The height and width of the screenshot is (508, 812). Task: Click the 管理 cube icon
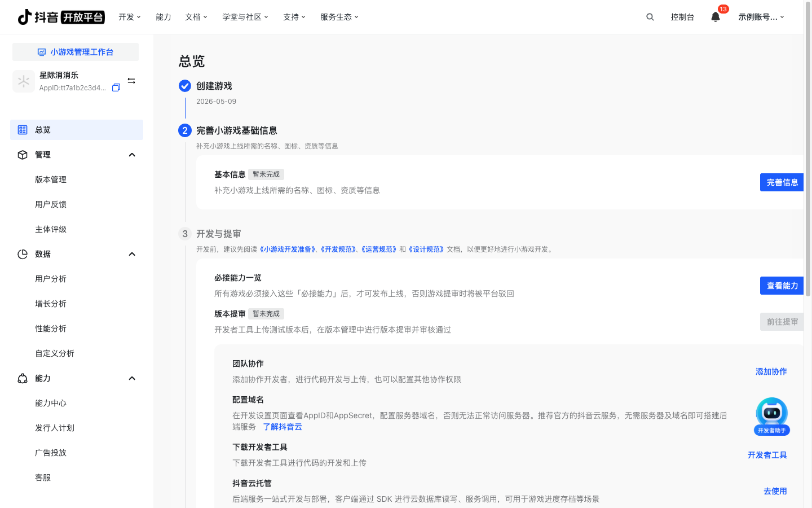click(x=23, y=155)
